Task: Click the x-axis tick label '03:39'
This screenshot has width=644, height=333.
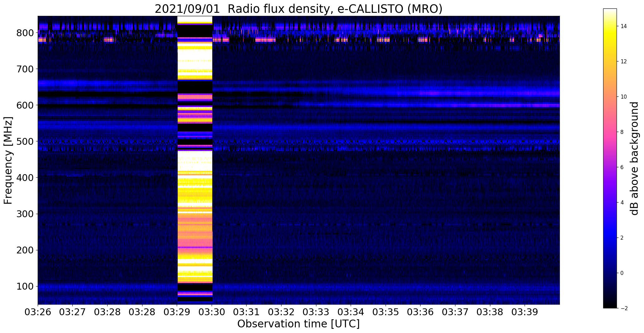Action: tap(525, 312)
